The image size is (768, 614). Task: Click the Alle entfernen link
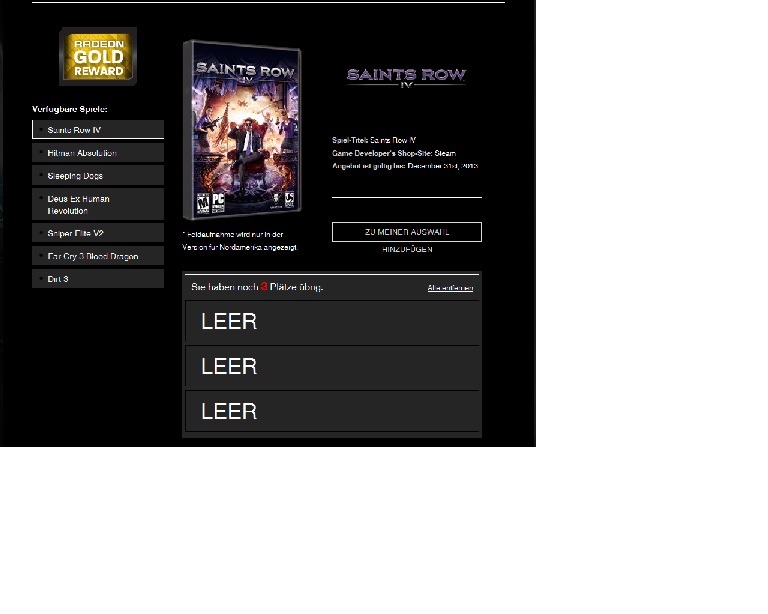pyautogui.click(x=450, y=288)
